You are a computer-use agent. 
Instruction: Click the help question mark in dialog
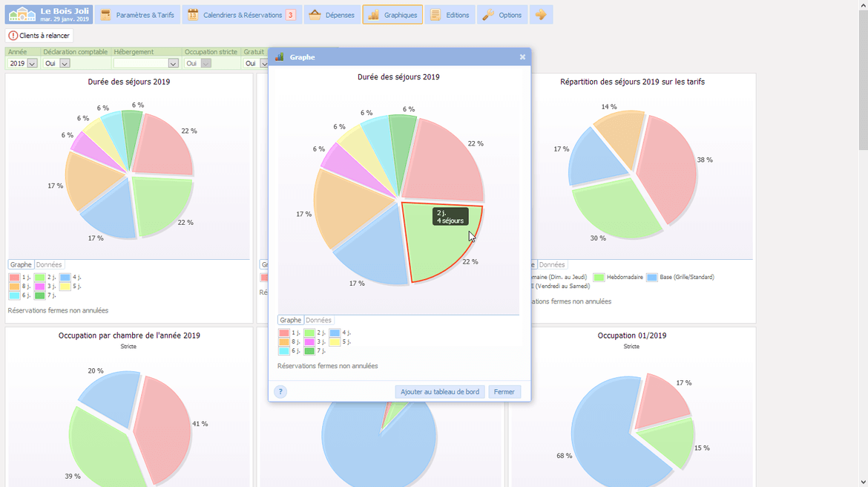click(x=280, y=392)
